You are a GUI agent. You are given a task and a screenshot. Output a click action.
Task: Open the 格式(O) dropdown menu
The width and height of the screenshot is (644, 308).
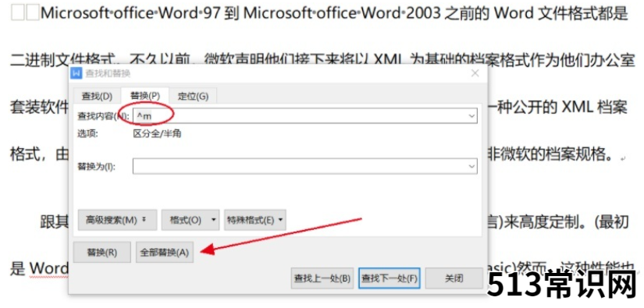tap(190, 220)
